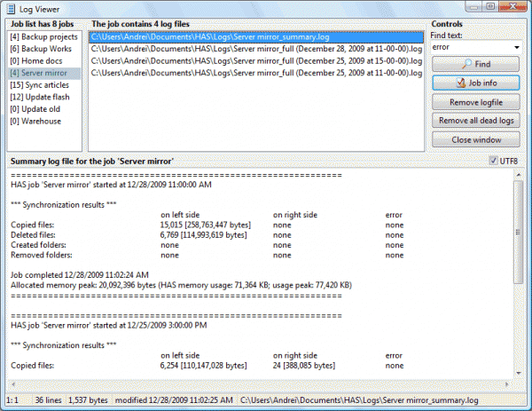Image resolution: width=532 pixels, height=411 pixels.
Task: Click the magnifier Find button
Action: click(475, 64)
